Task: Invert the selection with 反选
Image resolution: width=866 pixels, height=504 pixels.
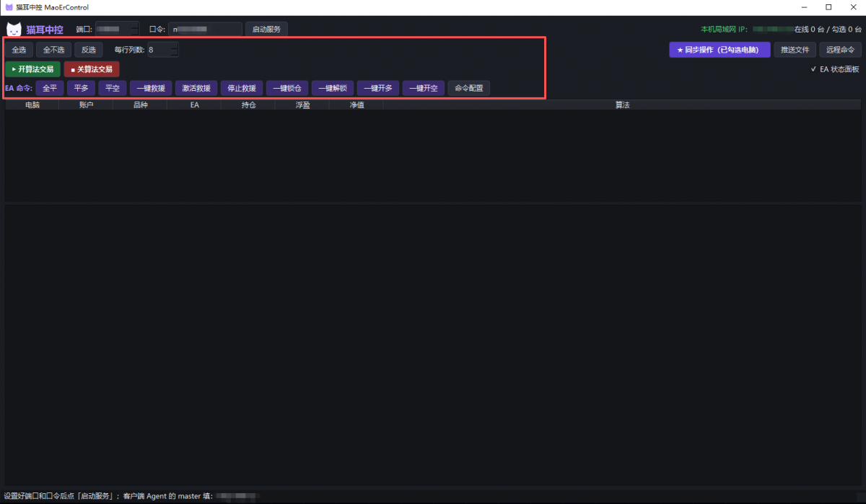Action: pos(89,50)
